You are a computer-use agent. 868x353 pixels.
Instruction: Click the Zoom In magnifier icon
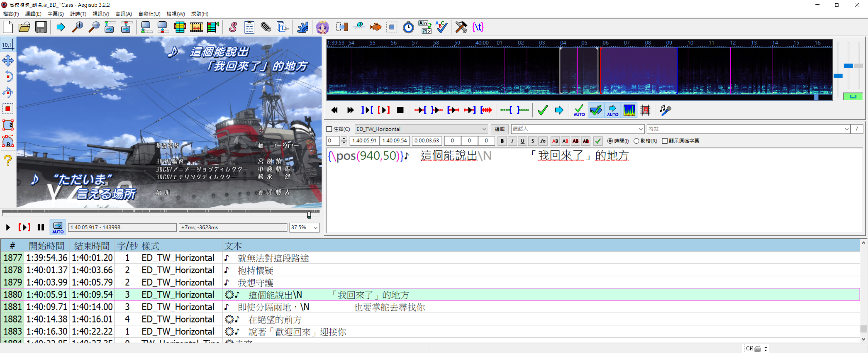pos(78,27)
